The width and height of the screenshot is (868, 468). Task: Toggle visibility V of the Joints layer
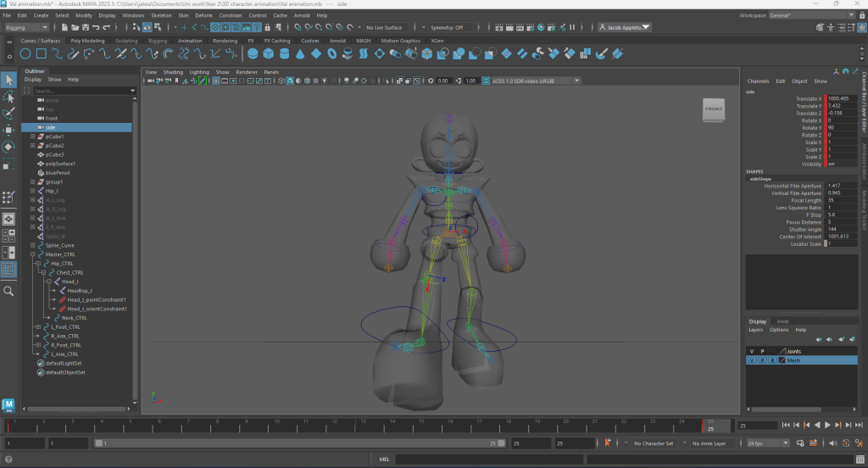pyautogui.click(x=752, y=350)
